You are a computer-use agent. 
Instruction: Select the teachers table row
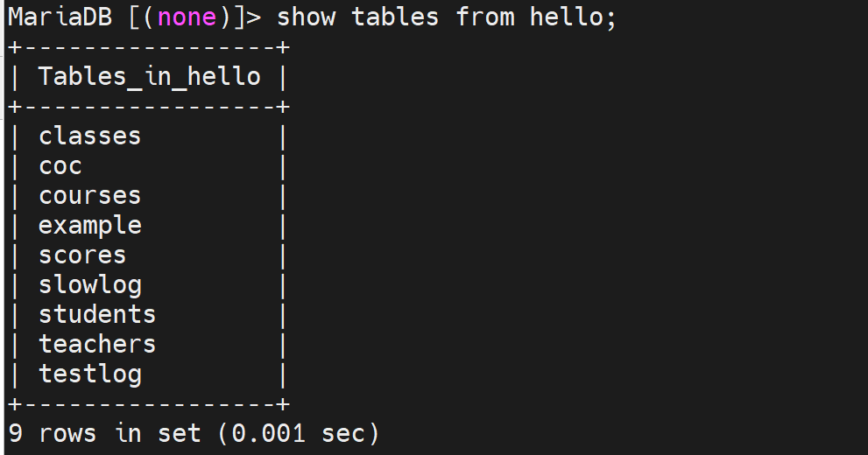tap(97, 345)
